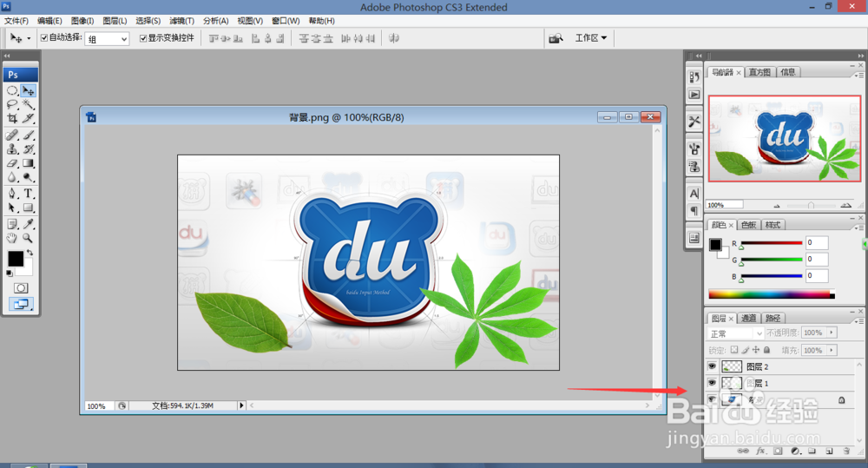The width and height of the screenshot is (868, 468).
Task: Open document status bar arrow menu
Action: click(241, 405)
